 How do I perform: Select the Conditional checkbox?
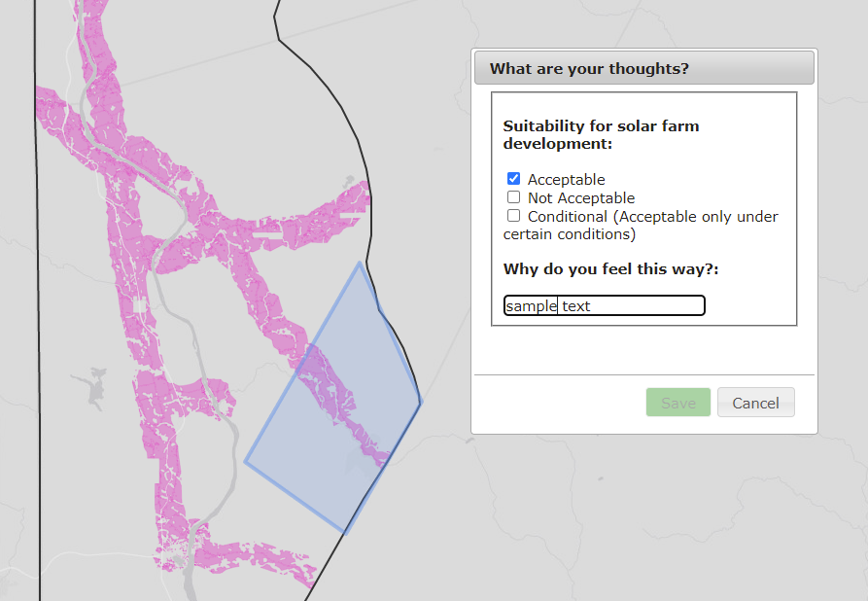pos(513,215)
